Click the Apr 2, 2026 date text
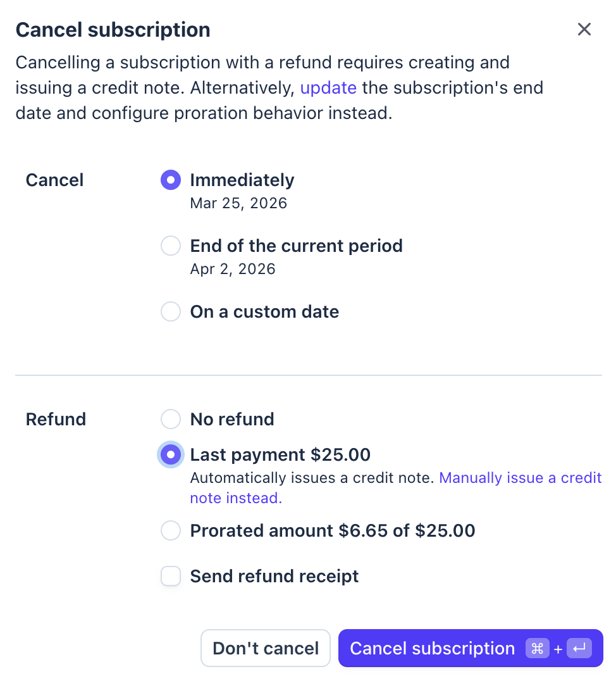Image resolution: width=616 pixels, height=681 pixels. (233, 269)
